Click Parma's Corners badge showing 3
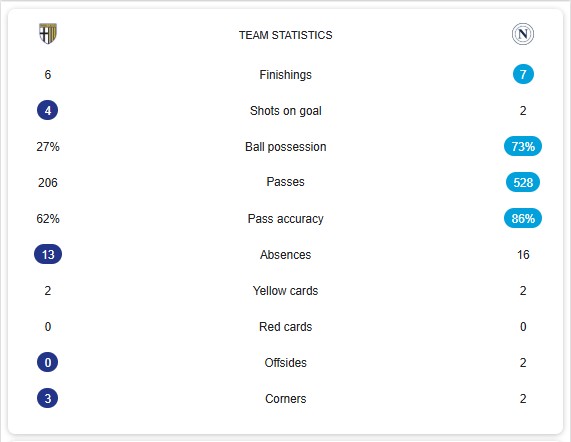The width and height of the screenshot is (571, 442). tap(48, 398)
